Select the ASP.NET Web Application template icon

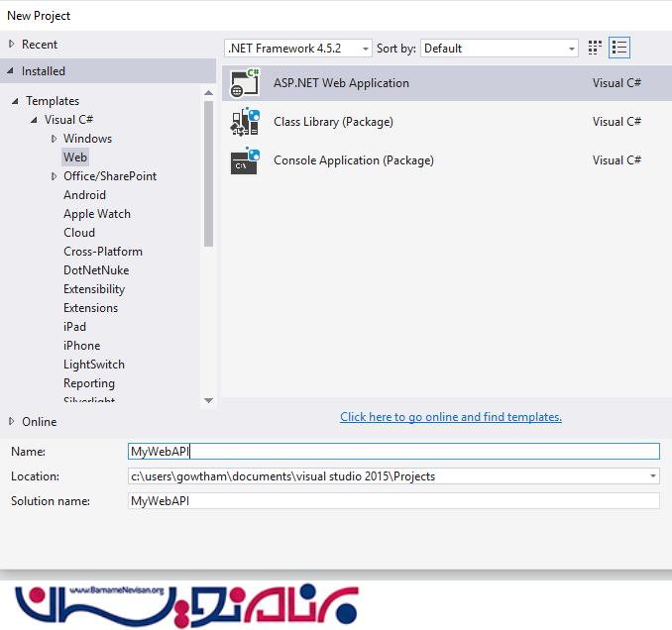point(245,83)
